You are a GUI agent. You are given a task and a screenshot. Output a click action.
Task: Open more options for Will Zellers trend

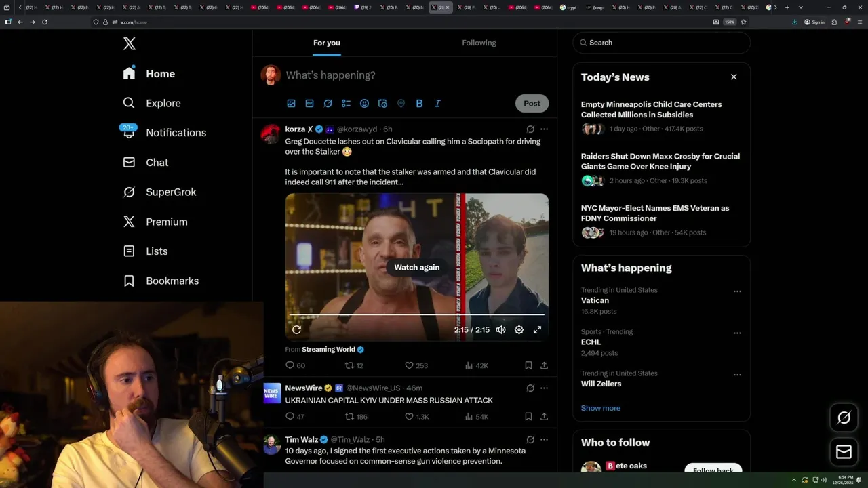(x=737, y=375)
